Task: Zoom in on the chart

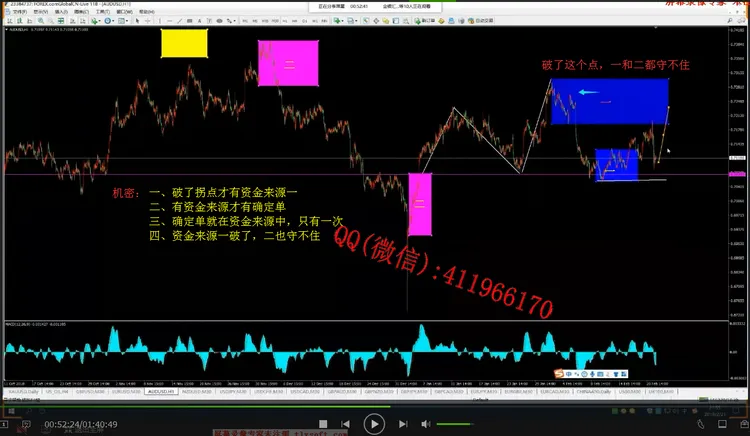Action: point(41,21)
